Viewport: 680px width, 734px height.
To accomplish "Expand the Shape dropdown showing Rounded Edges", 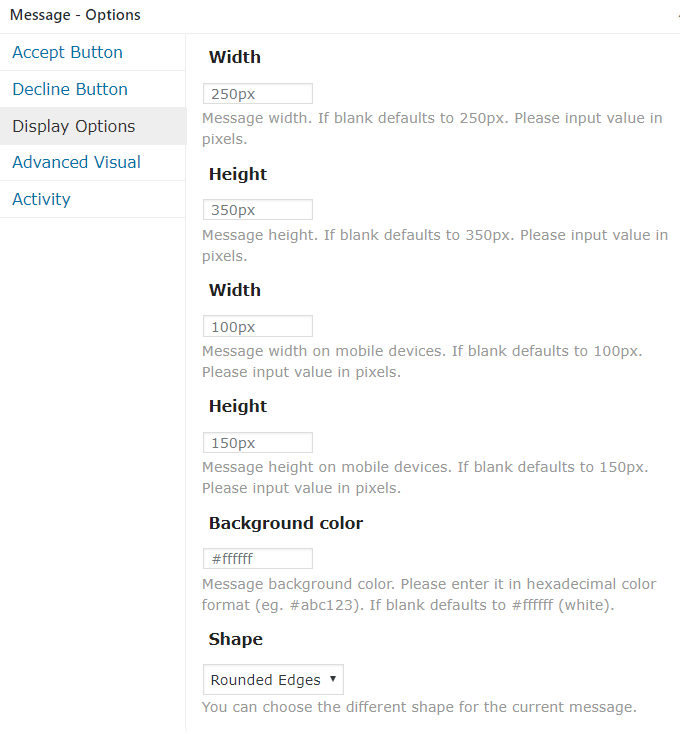I will [x=273, y=680].
